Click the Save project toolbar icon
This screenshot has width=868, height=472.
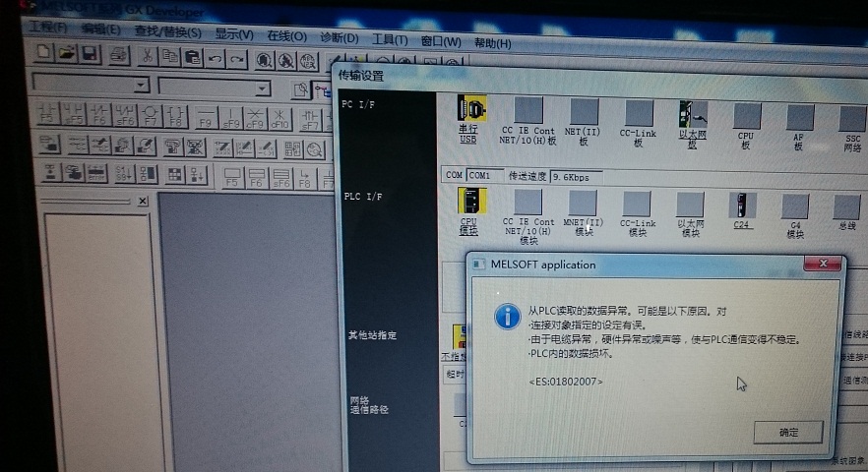(x=90, y=53)
